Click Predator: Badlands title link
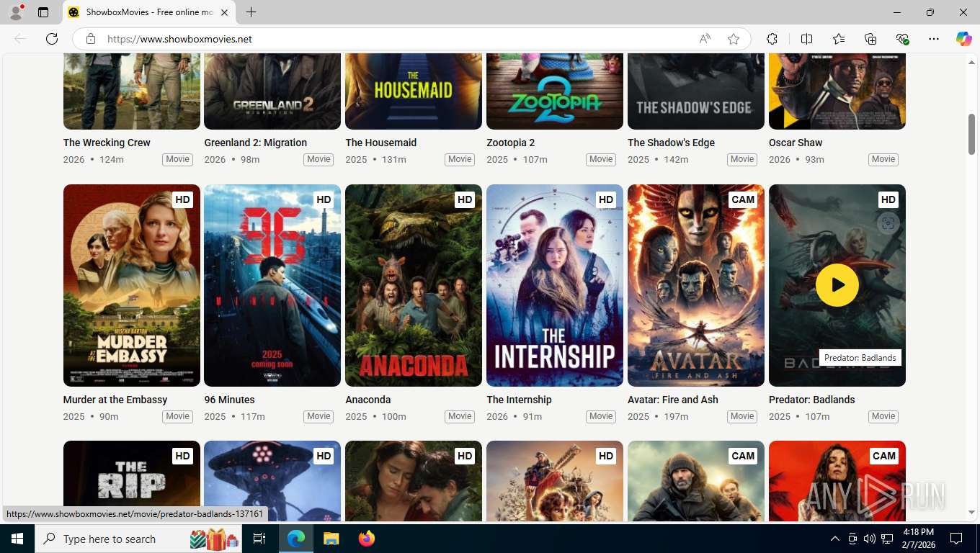 tap(812, 400)
